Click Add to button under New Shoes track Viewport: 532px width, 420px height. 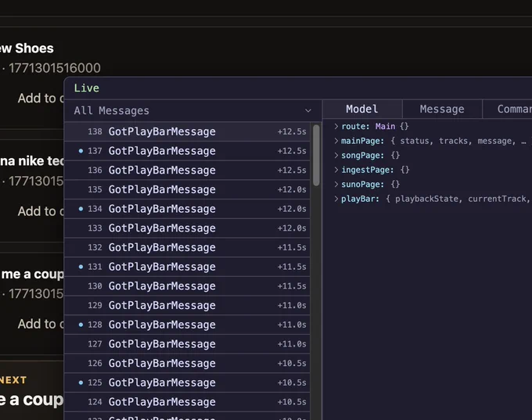[41, 99]
